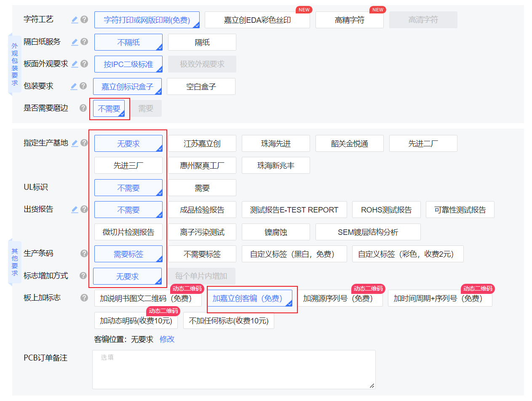Show help tooltip for 板上加标志

84,298
